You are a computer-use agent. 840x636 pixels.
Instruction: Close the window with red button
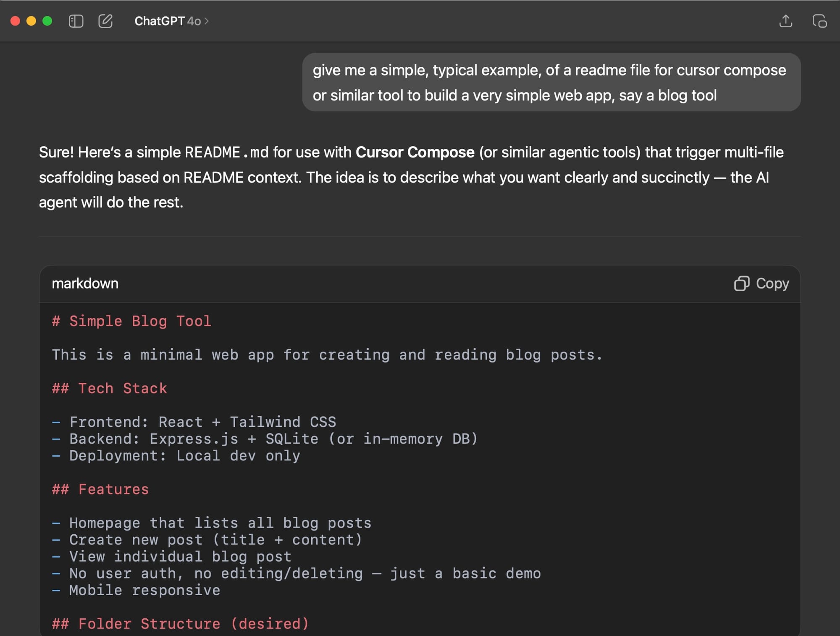[x=15, y=21]
